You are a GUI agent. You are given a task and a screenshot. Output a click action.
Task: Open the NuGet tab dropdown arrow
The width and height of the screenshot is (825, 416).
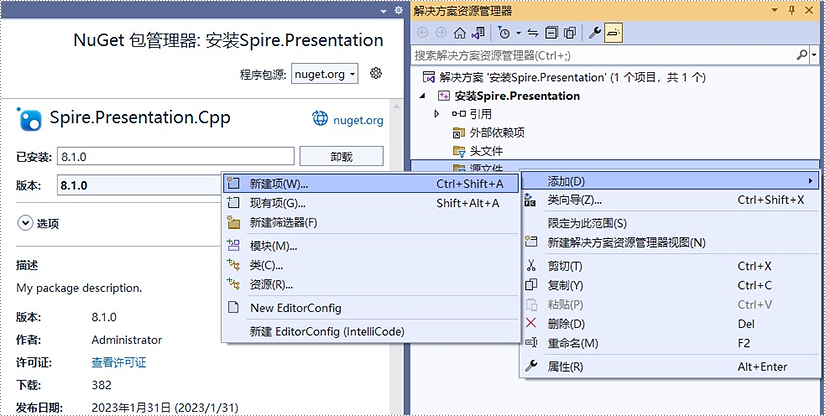[384, 11]
